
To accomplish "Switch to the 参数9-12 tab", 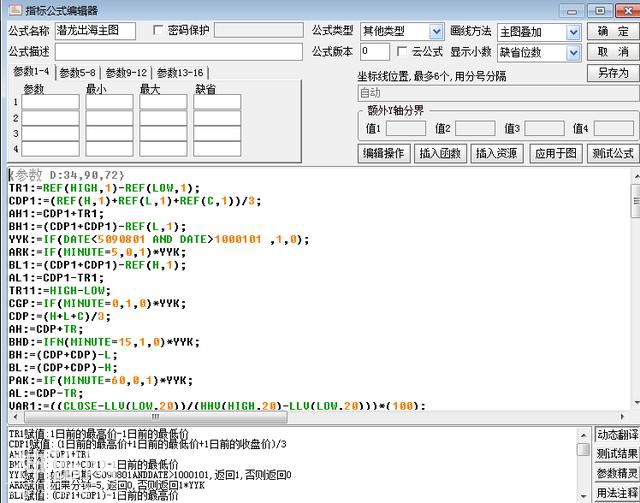I will (x=126, y=73).
